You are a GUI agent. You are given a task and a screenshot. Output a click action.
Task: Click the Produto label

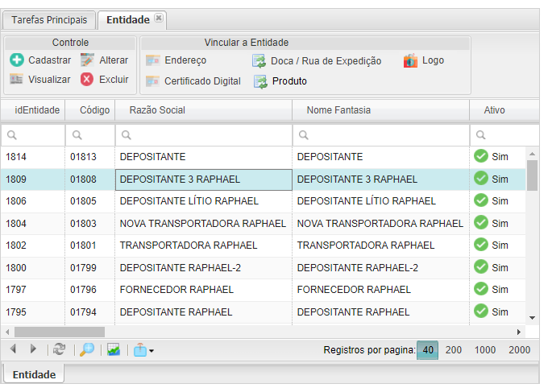pos(289,81)
